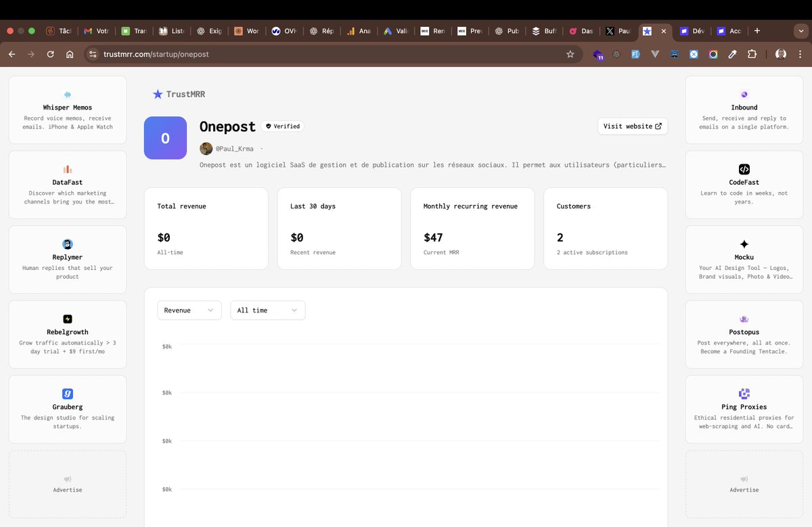This screenshot has width=812, height=527.
Task: Click the address bar URL field
Action: pos(332,54)
